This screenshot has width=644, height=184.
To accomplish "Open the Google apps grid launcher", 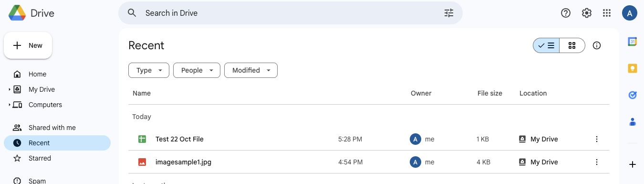I will point(607,13).
